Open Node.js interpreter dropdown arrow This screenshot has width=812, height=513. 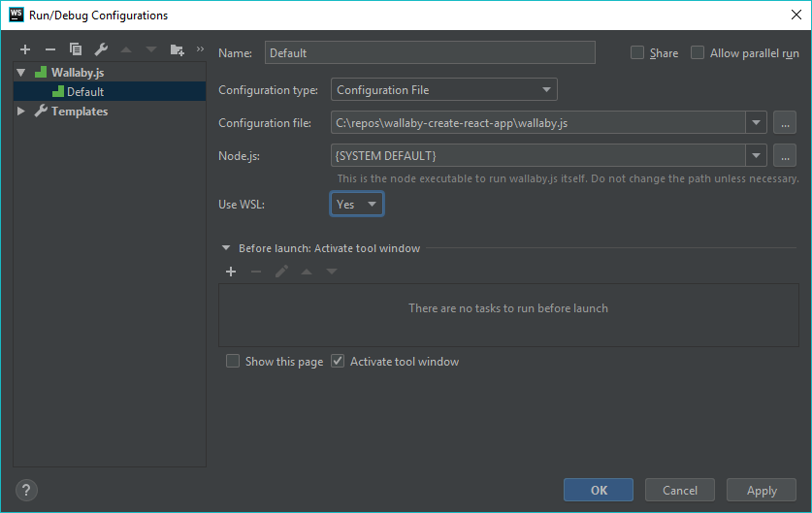756,155
